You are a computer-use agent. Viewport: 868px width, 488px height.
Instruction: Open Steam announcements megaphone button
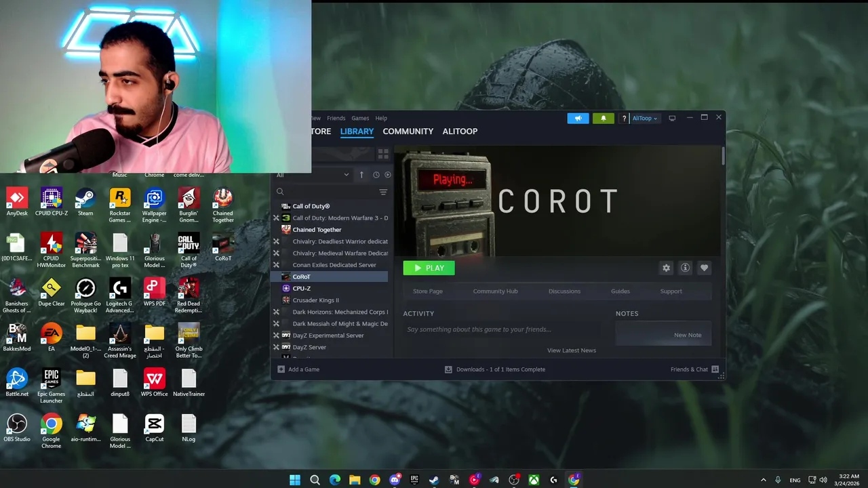578,118
